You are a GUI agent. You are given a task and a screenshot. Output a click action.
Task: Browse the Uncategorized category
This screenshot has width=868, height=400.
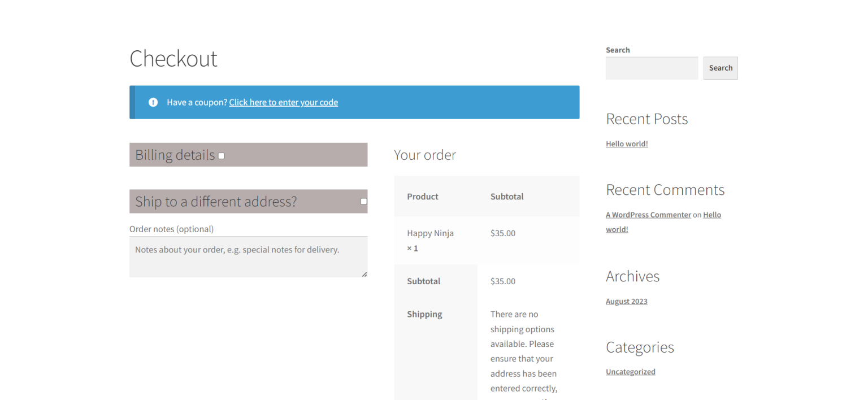point(631,371)
